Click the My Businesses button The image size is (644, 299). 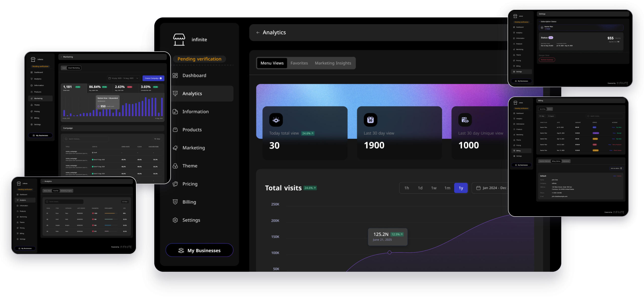tap(199, 250)
